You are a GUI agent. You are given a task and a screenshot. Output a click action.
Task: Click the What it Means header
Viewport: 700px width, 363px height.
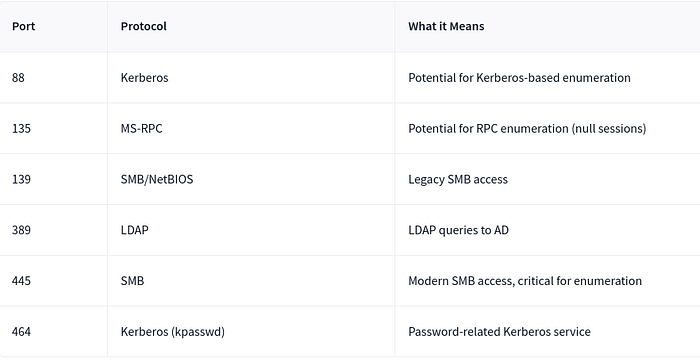446,26
